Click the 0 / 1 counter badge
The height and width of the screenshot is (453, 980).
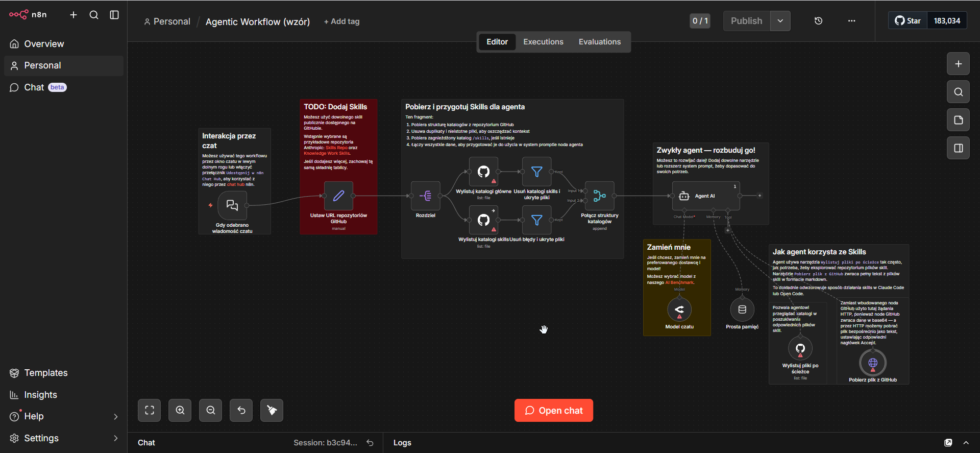click(x=700, y=21)
